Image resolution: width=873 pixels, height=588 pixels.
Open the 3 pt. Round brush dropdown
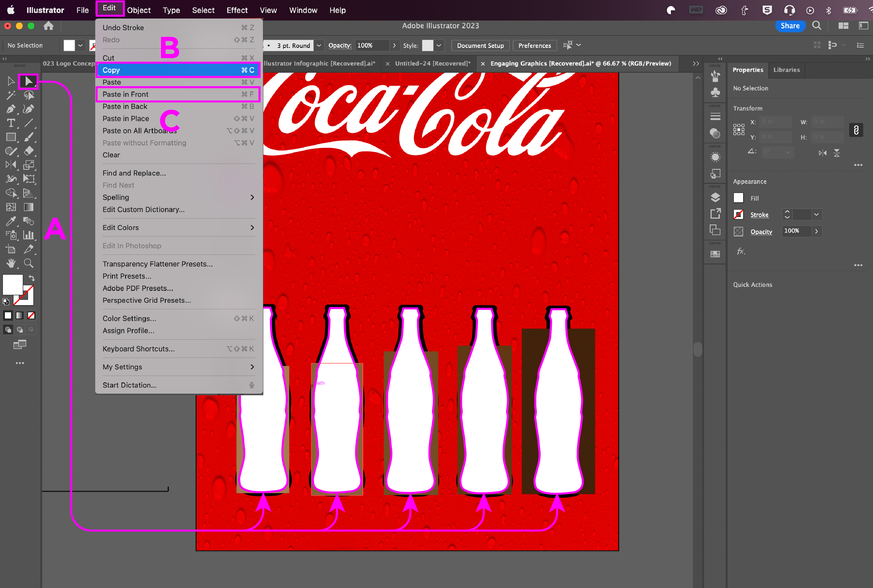tap(319, 45)
